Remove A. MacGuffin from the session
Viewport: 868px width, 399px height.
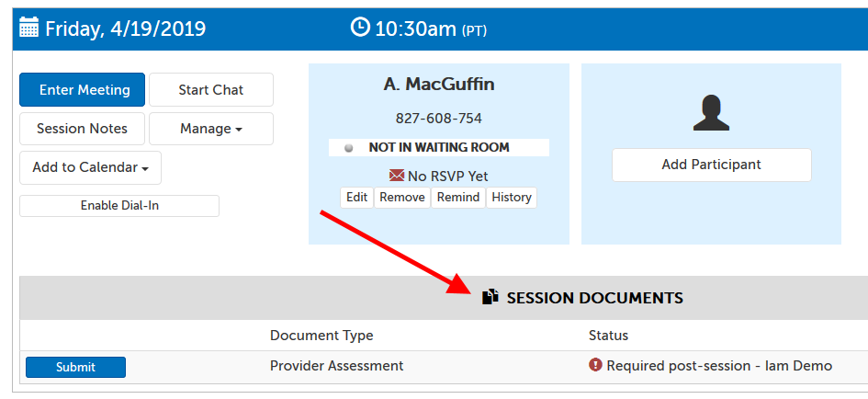pyautogui.click(x=402, y=197)
